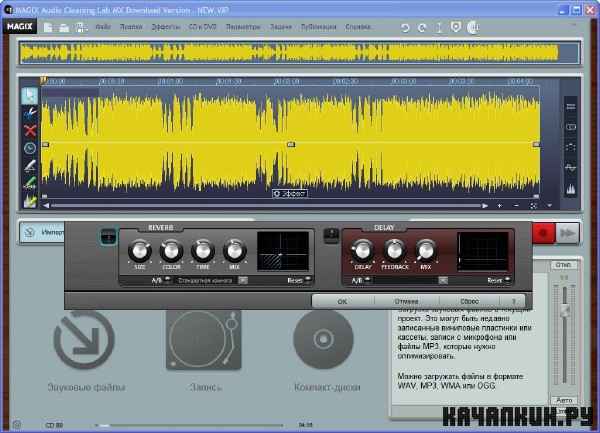Zoom out with the minus icon

coord(516,206)
